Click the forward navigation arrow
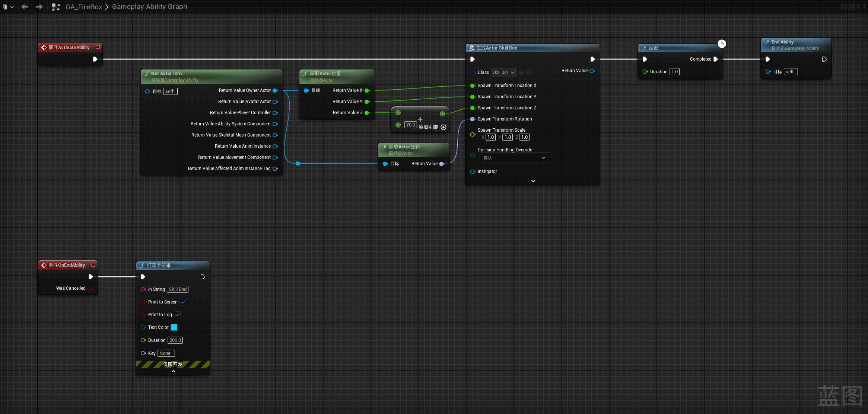Screen dimensions: 868x414 [x=39, y=7]
